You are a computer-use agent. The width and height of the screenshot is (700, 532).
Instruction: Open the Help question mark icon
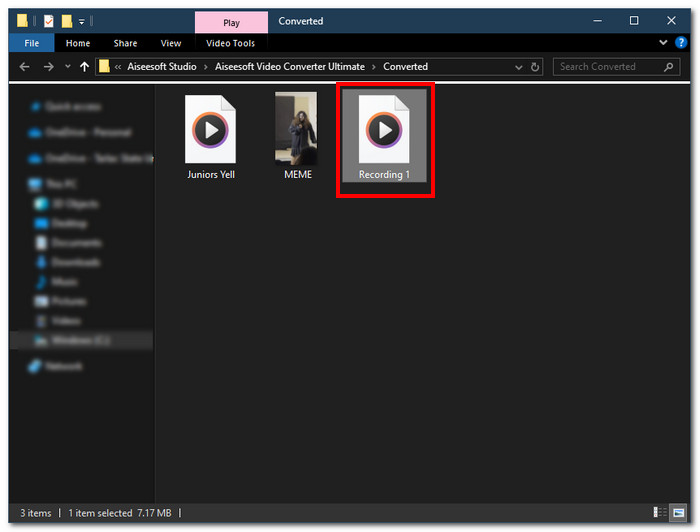(681, 42)
